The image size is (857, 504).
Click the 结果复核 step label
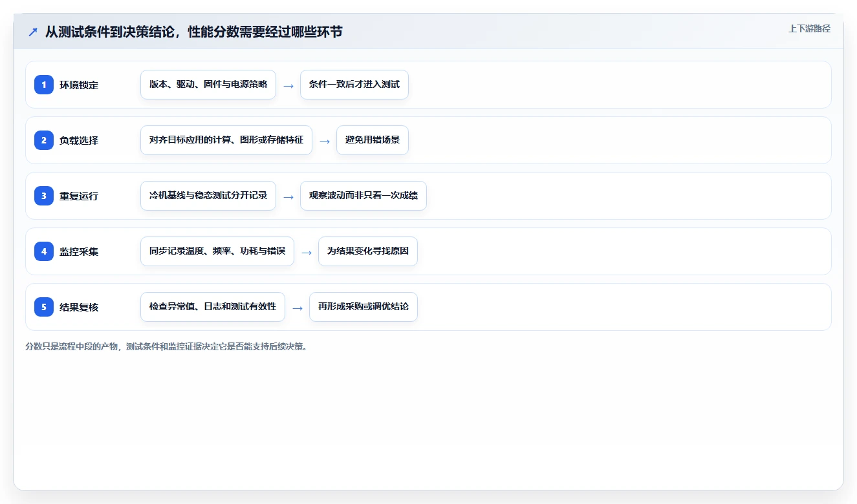[79, 308]
